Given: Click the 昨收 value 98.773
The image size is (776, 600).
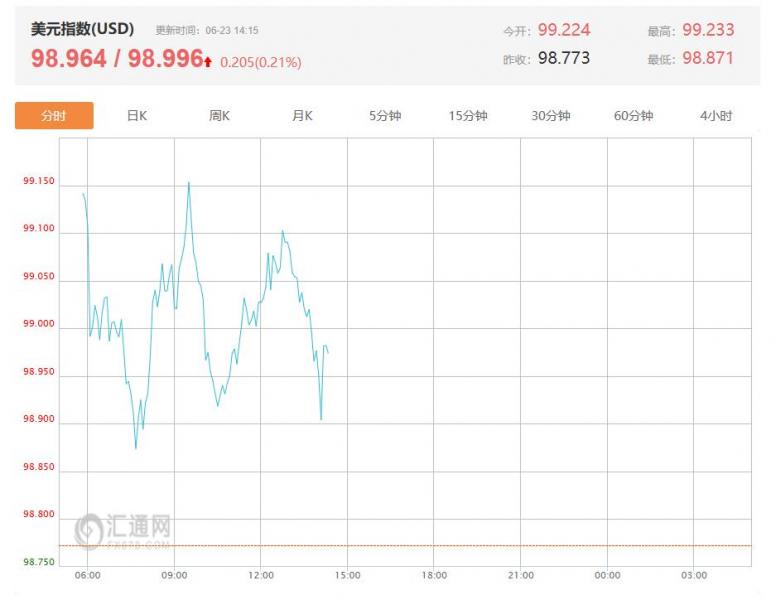Looking at the screenshot, I should 564,58.
